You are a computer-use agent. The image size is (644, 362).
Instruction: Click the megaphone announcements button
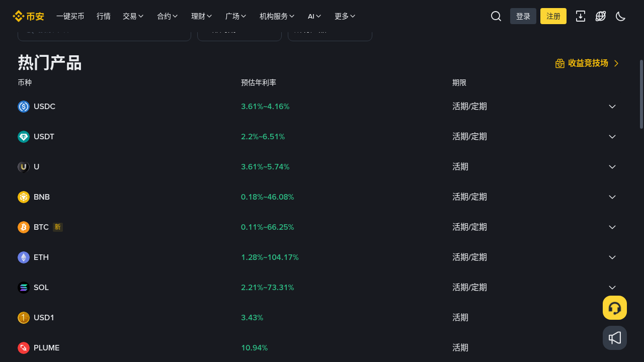[615, 338]
